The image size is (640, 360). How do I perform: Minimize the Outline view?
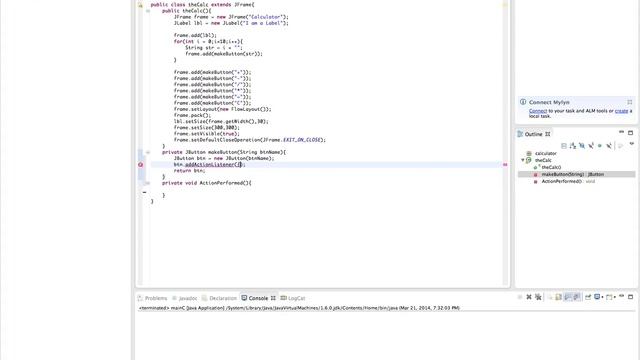[x=621, y=132]
